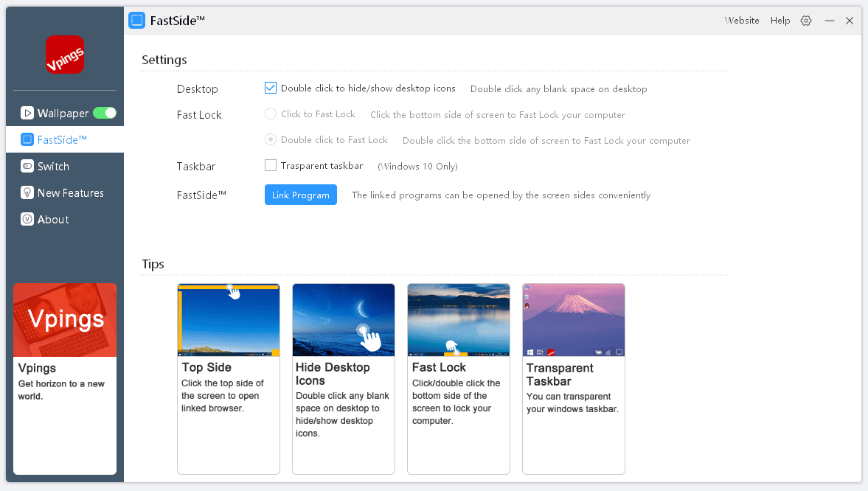The width and height of the screenshot is (868, 491).
Task: Click the Top Side tip thumbnail
Action: pos(229,320)
